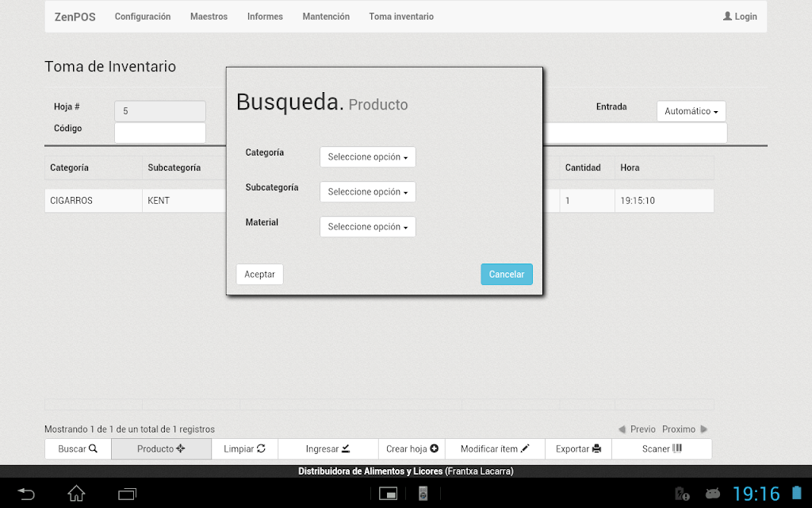
Task: Tap the speaker device icon in system bar
Action: 423,494
